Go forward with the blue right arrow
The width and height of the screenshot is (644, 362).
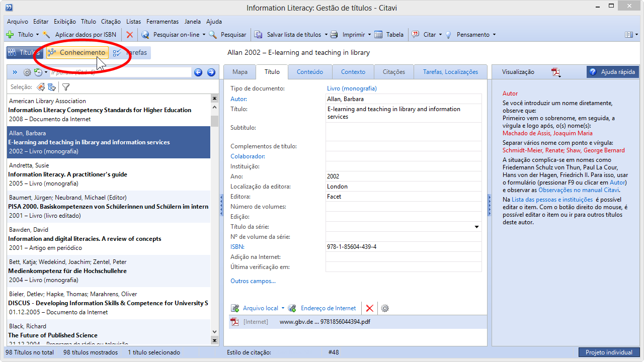[x=211, y=72]
